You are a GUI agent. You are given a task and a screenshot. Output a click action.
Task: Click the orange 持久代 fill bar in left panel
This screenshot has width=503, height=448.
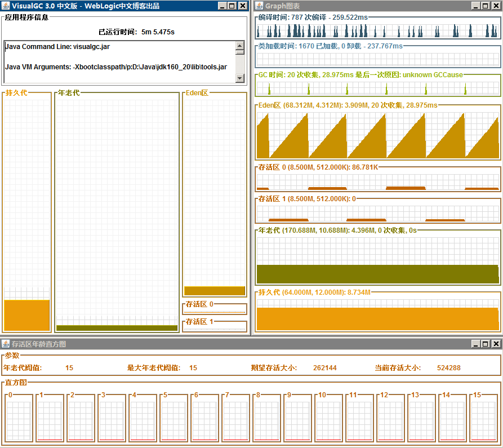point(26,315)
